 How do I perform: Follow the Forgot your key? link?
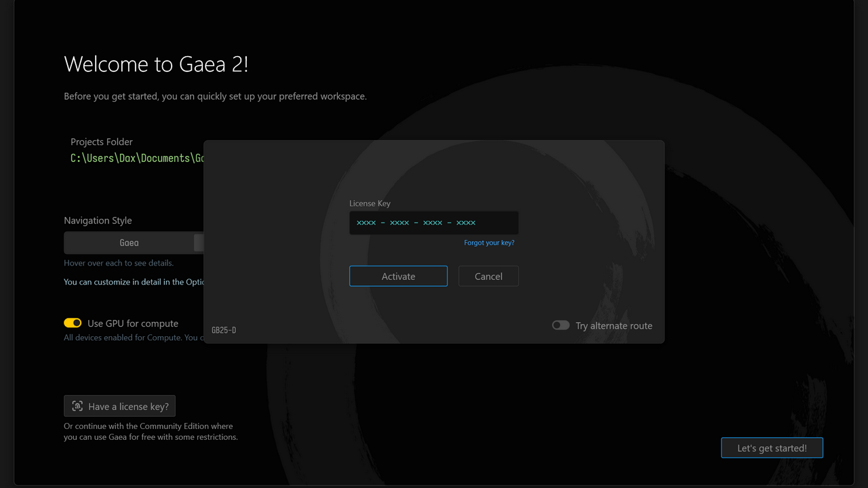[489, 243]
